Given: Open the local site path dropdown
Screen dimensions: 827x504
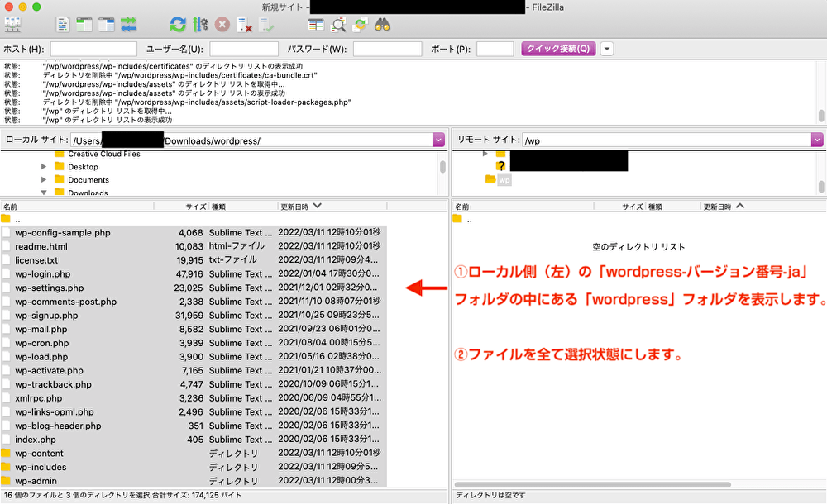Looking at the screenshot, I should [x=438, y=140].
